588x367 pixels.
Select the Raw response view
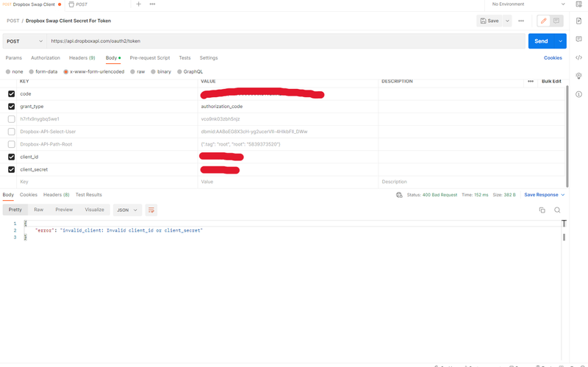(39, 210)
